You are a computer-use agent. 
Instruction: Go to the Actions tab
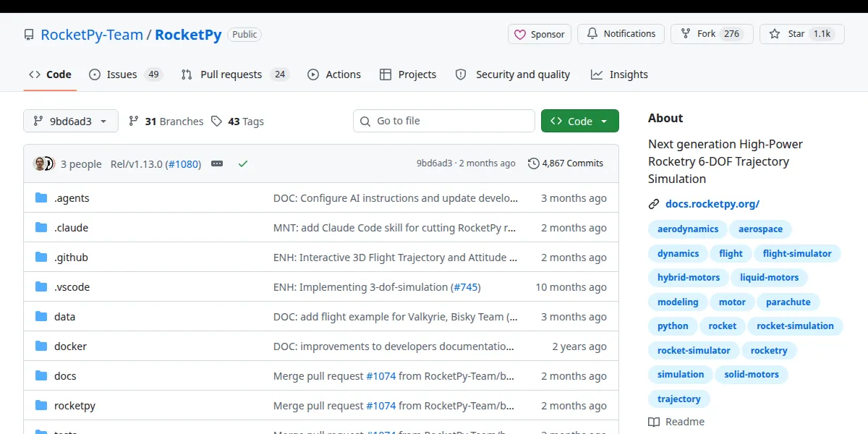coord(334,75)
